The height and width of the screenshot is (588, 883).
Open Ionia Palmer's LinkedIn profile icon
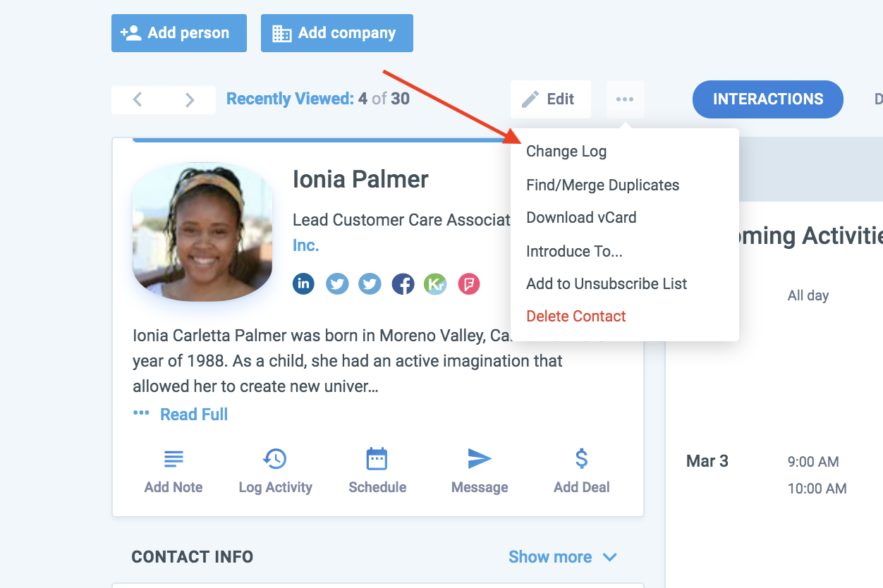click(x=303, y=284)
